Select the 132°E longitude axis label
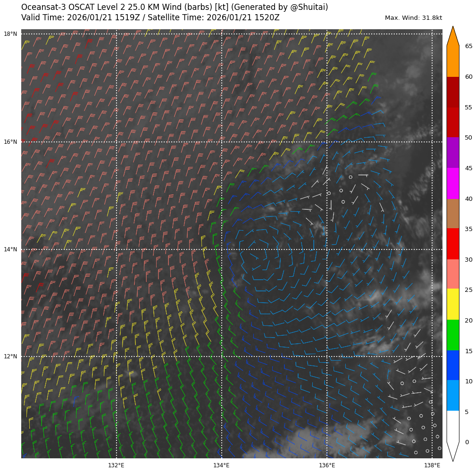Screen dimensions: 476x472 pos(116,465)
